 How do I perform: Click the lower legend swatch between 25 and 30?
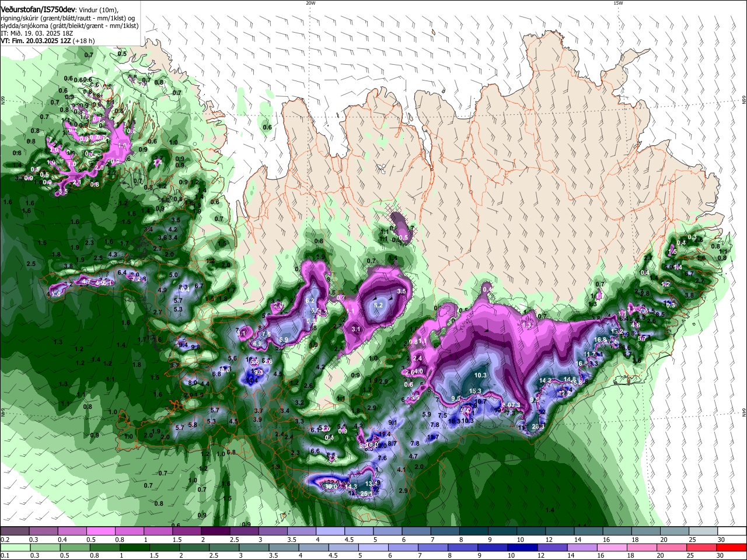point(702,548)
